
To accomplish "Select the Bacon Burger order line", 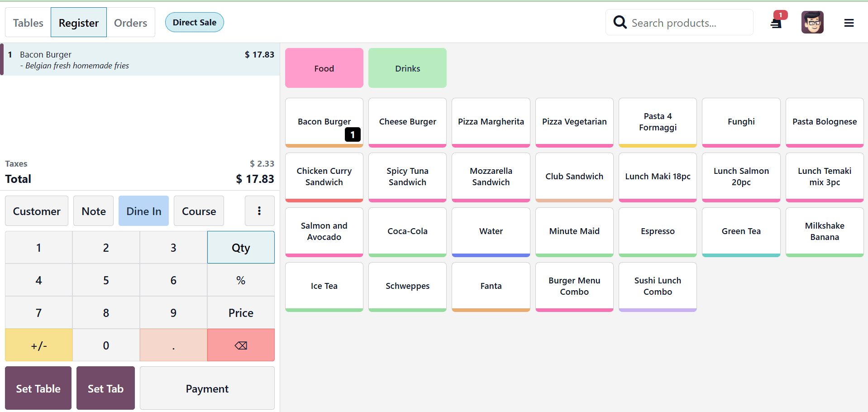I will pyautogui.click(x=136, y=59).
